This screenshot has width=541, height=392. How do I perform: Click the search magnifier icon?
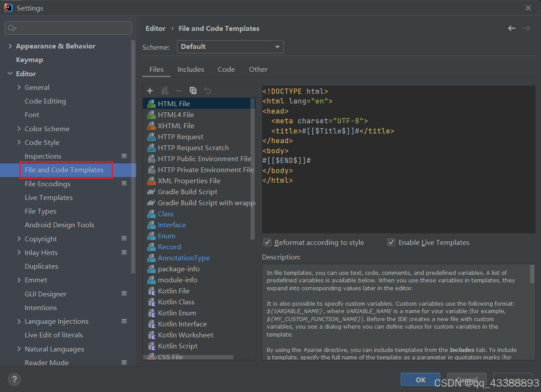coord(11,28)
